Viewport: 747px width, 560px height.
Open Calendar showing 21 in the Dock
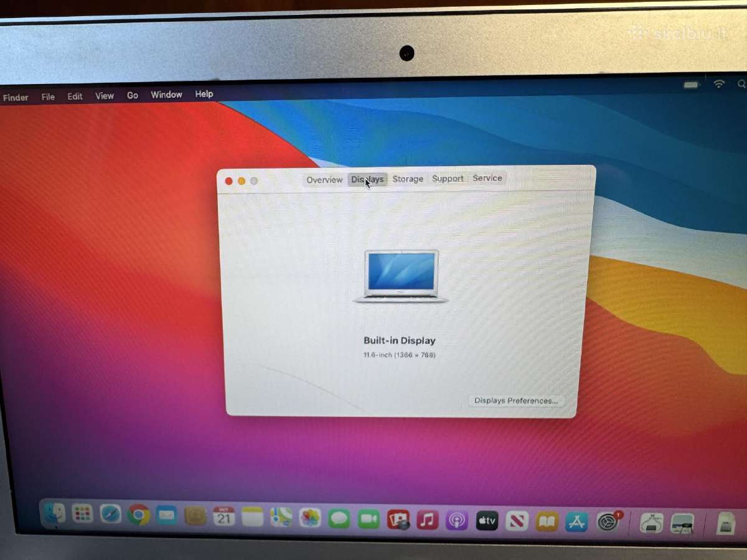(223, 516)
